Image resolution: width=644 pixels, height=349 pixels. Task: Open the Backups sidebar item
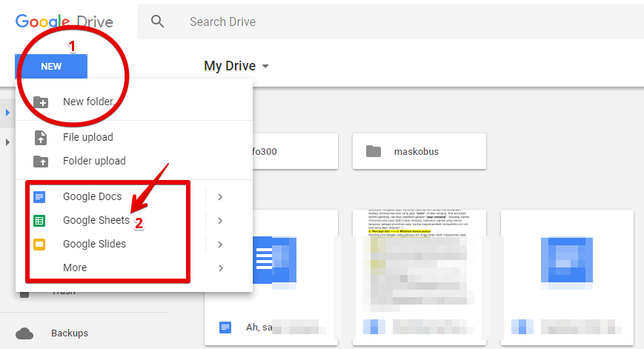(x=70, y=333)
